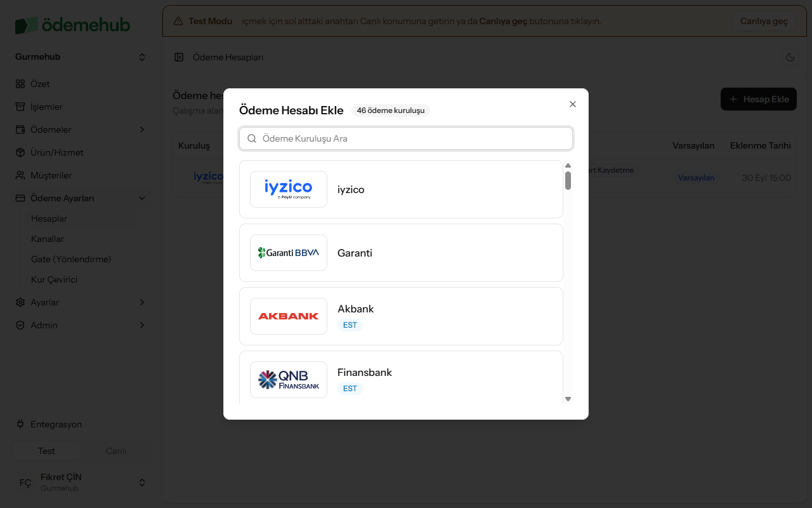Screen dimensions: 812x508
Task: Open the Gurmehub workspace switcher
Action: 81,57
